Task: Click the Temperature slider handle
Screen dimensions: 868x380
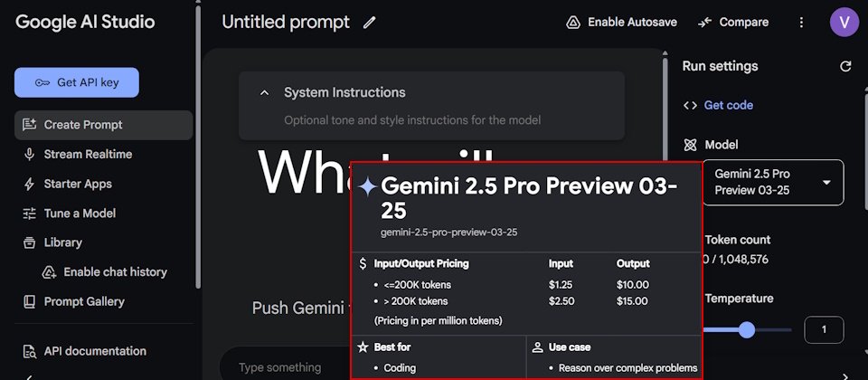Action: point(747,330)
